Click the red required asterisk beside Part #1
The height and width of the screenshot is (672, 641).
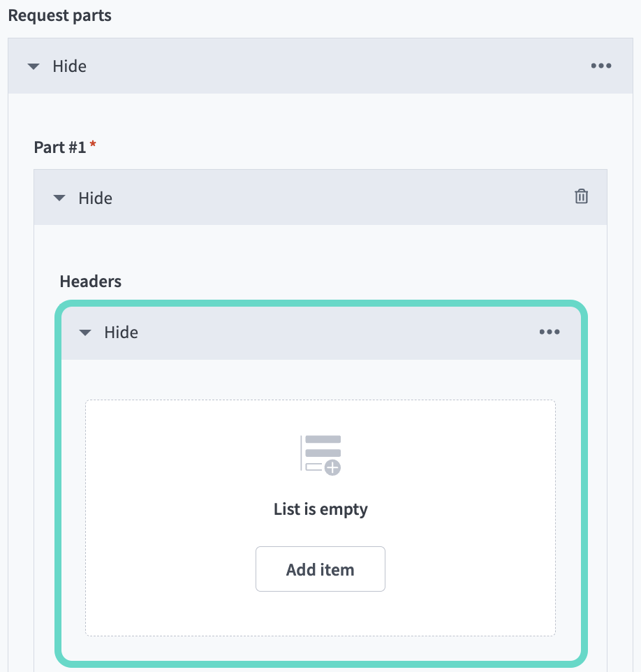click(93, 145)
